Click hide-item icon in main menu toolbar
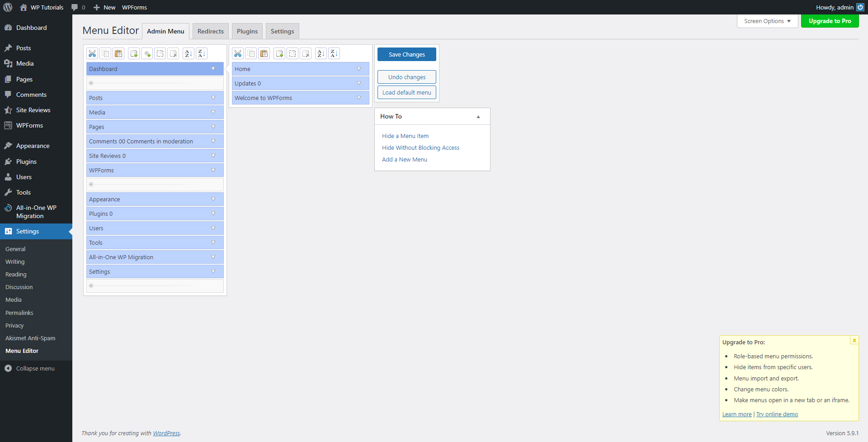This screenshot has height=442, width=868. point(160,53)
